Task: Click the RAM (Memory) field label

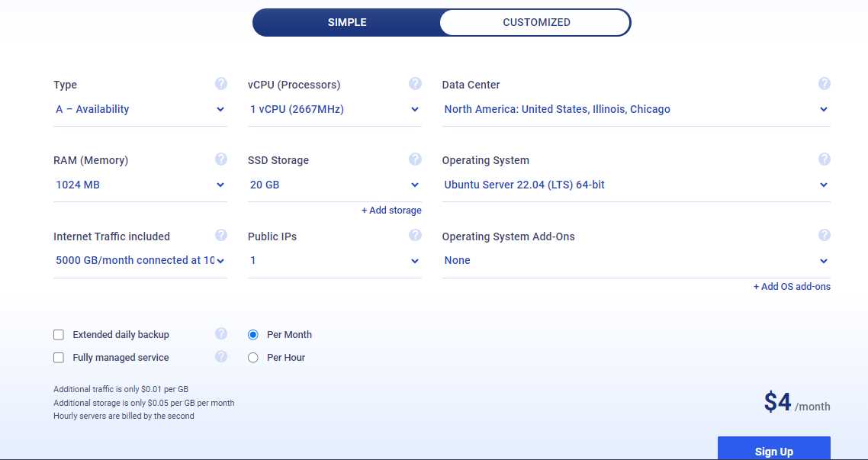Action: (91, 160)
